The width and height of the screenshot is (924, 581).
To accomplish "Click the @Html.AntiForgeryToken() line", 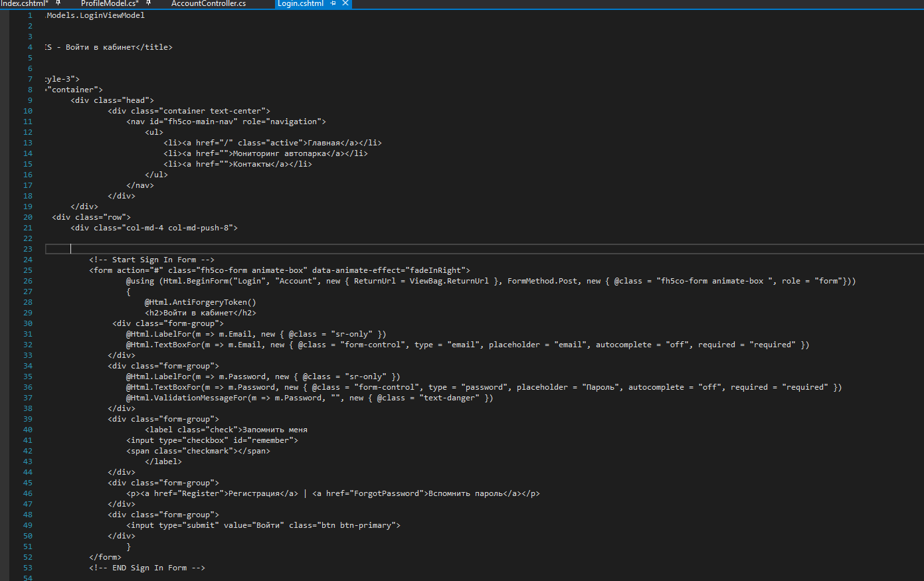I will click(201, 302).
